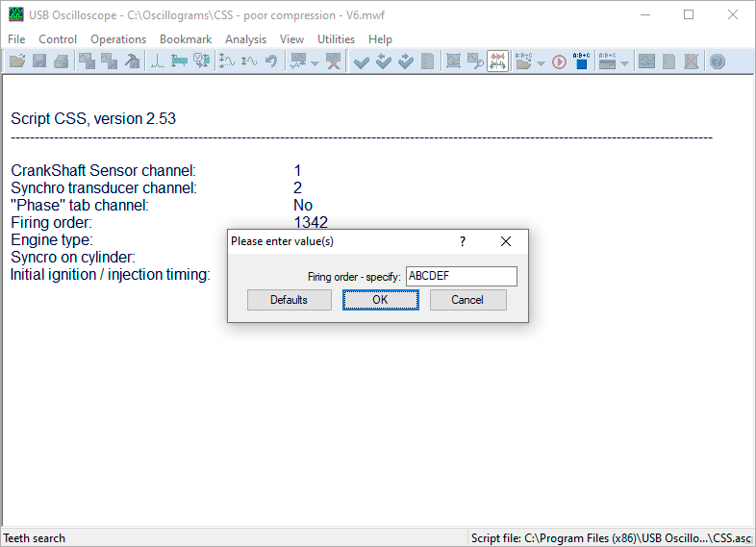Click the voltage V channel settings icon
The width and height of the screenshot is (756, 547).
[201, 62]
